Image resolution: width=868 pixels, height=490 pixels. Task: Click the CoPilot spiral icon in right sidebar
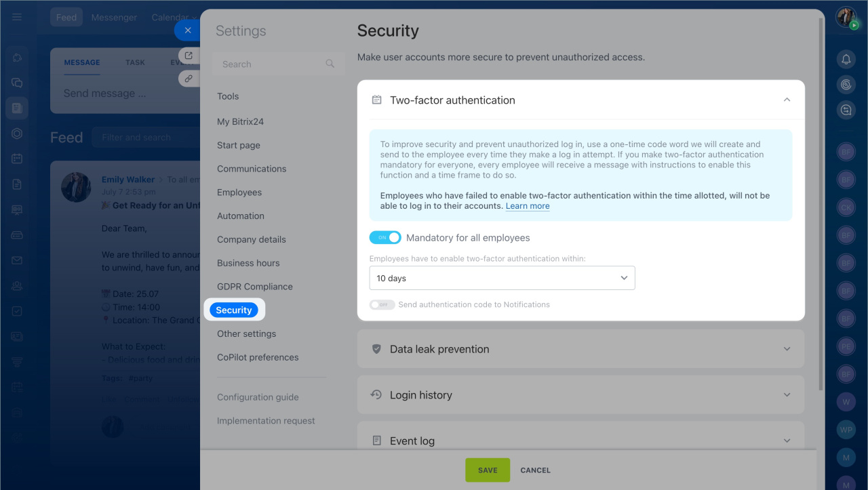point(846,85)
